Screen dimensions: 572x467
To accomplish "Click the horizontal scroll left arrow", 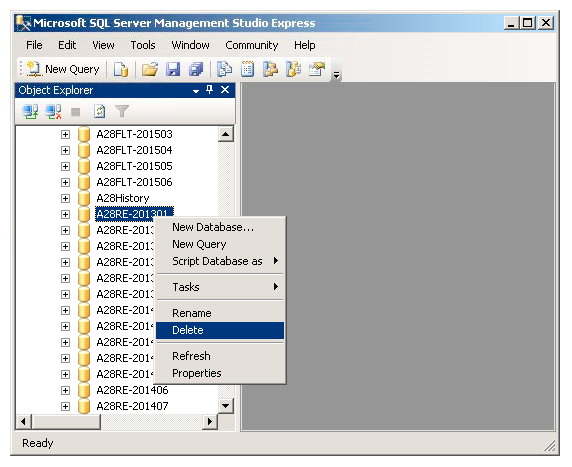I will [23, 422].
